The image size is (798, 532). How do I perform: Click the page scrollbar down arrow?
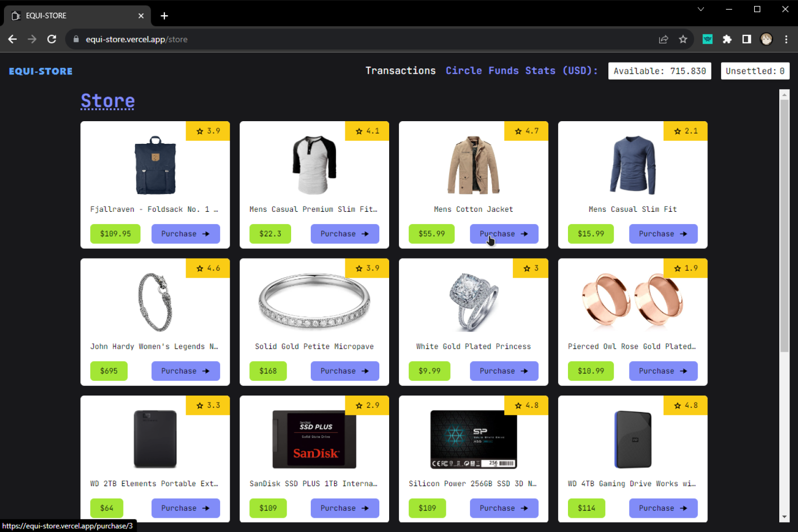[x=784, y=517]
